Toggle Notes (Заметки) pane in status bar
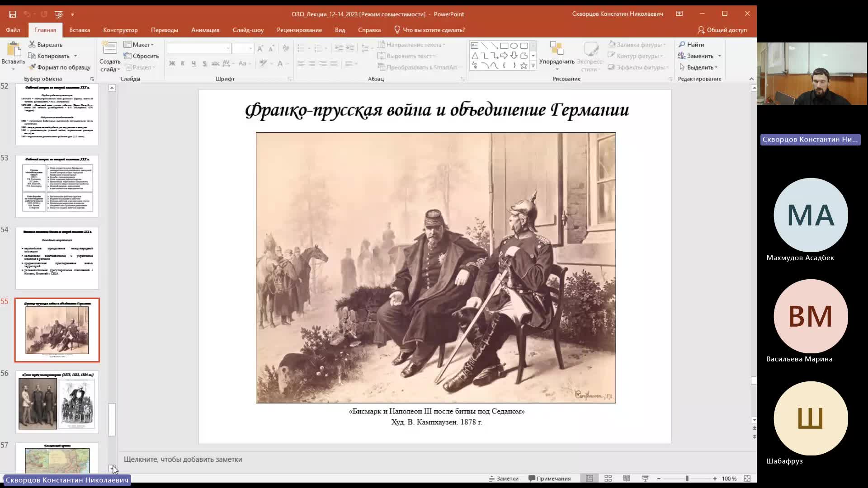The height and width of the screenshot is (488, 868). click(504, 479)
